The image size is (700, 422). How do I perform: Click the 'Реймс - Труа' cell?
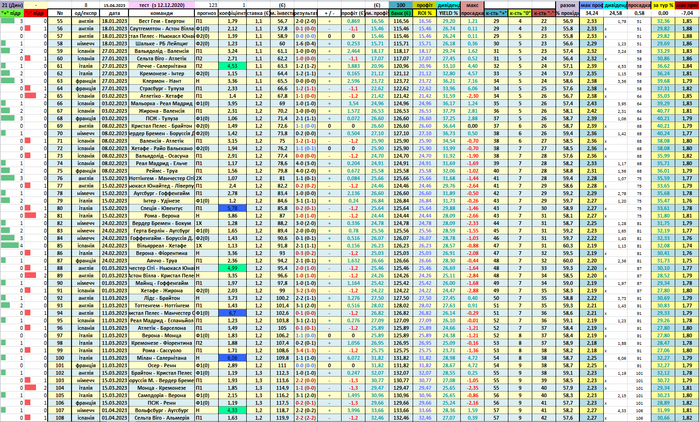[x=162, y=171]
